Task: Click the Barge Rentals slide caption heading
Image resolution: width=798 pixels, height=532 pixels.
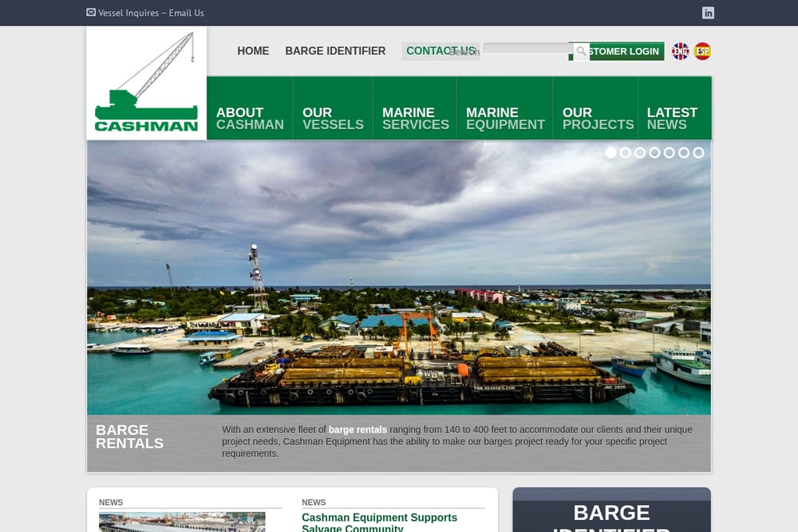Action: point(130,437)
